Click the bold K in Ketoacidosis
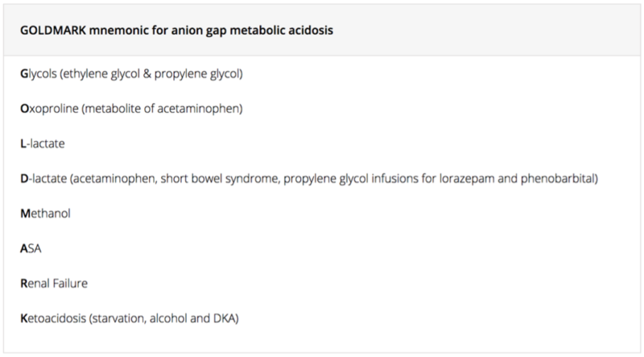Viewport: 644px width, 357px height. point(24,318)
